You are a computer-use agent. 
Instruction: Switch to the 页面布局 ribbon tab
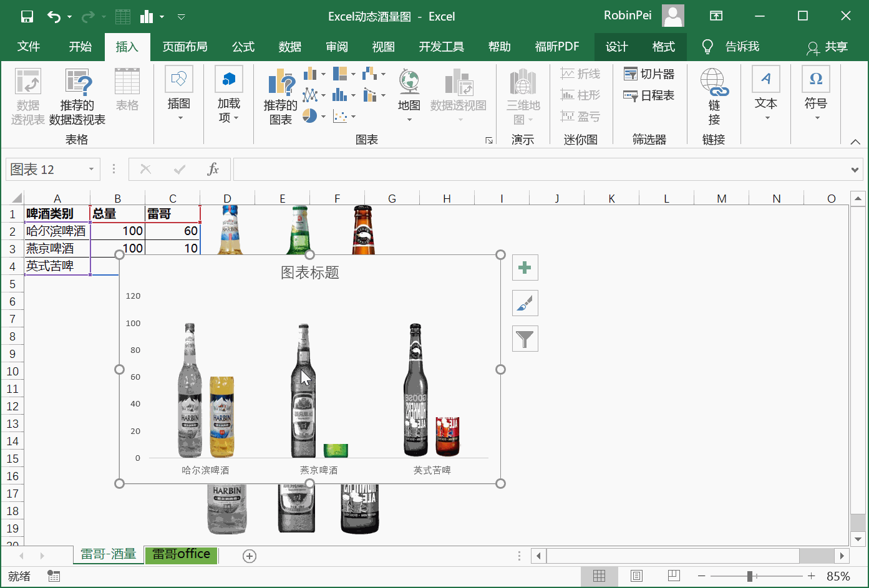point(185,47)
